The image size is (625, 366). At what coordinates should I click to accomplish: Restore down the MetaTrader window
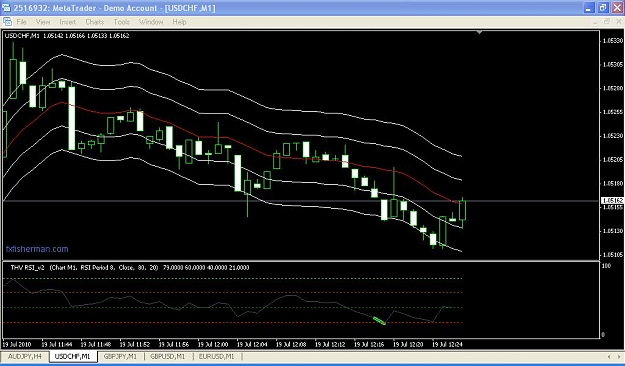[x=603, y=8]
